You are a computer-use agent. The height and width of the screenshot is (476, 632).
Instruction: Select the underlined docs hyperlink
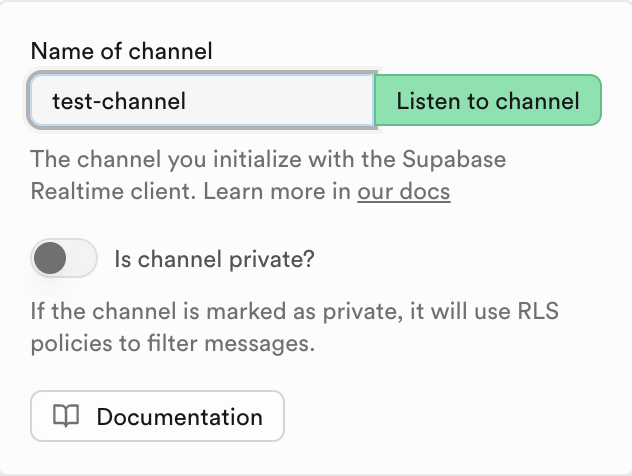pos(403,191)
